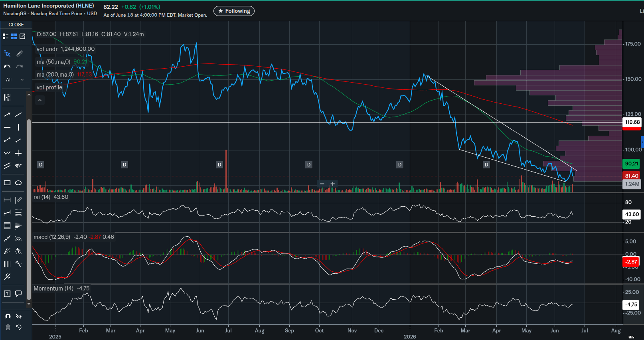Switch to list layout view
The width and height of the screenshot is (644, 340).
[6, 36]
